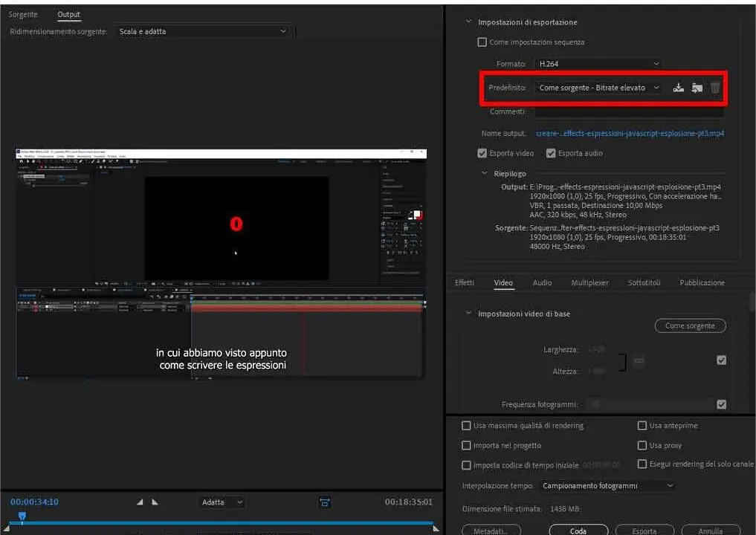Viewport: 756px width, 535px height.
Task: Open the Predefinito preset dropdown
Action: (x=598, y=88)
